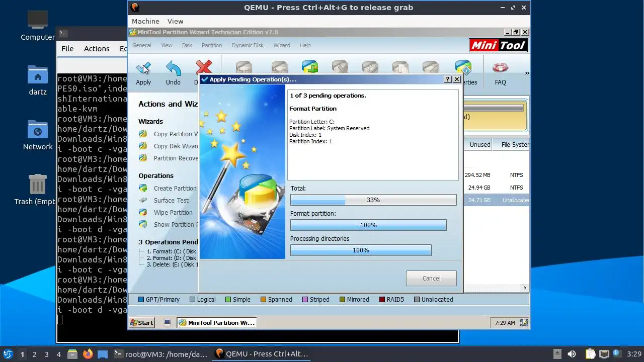Click the Copy Disk Wizard sidebar icon
The width and height of the screenshot is (644, 362).
pyautogui.click(x=143, y=146)
